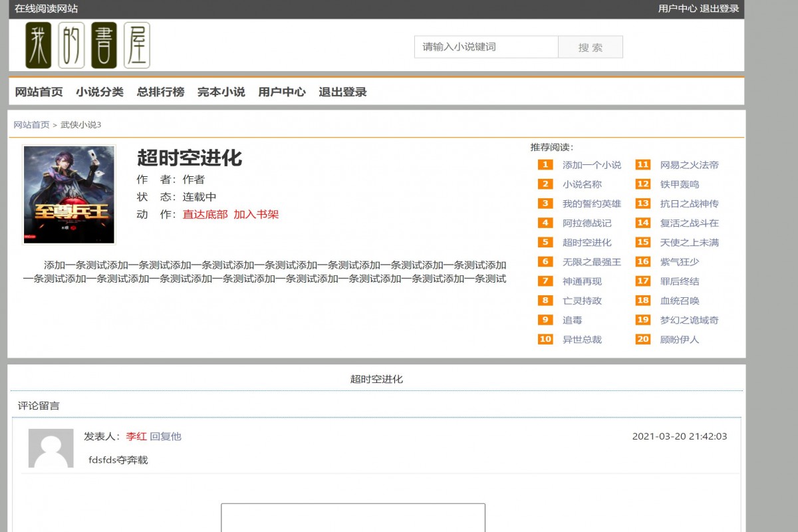Return home via 网站首页 breadcrumb
The height and width of the screenshot is (532, 798).
coord(31,124)
